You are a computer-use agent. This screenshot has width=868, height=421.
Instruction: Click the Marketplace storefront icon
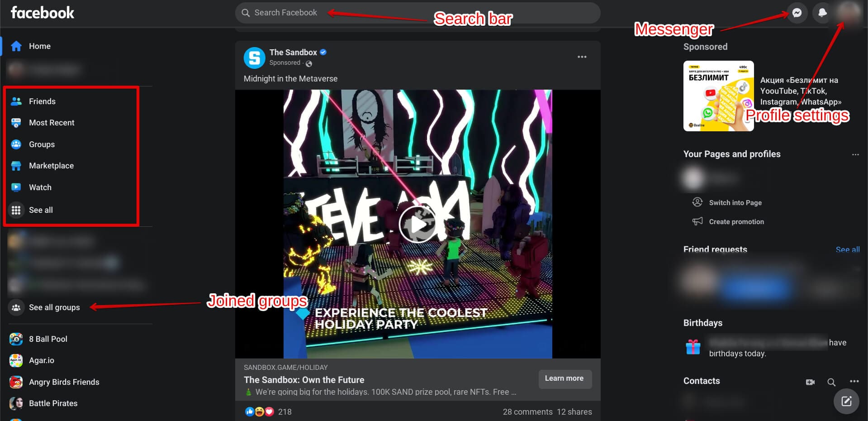point(16,166)
